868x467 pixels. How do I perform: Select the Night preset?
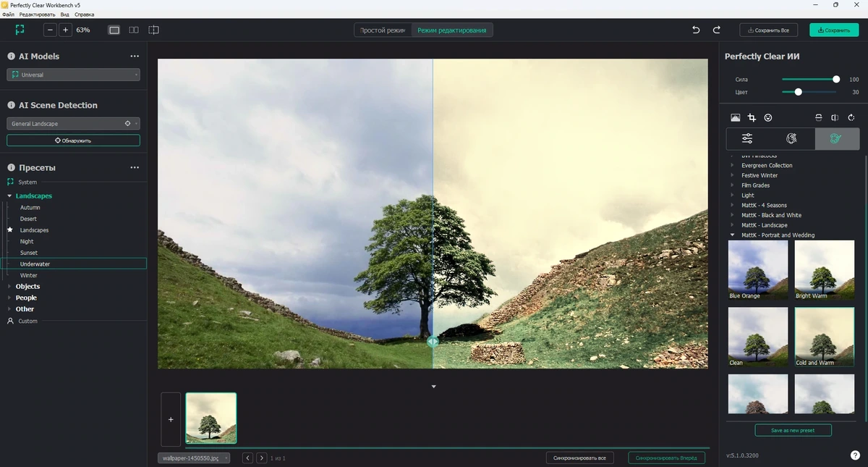coord(27,241)
